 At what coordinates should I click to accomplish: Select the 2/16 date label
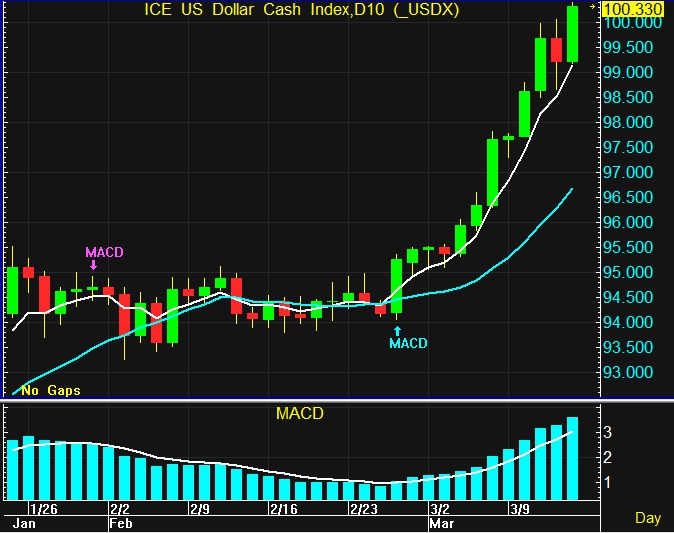coord(284,509)
